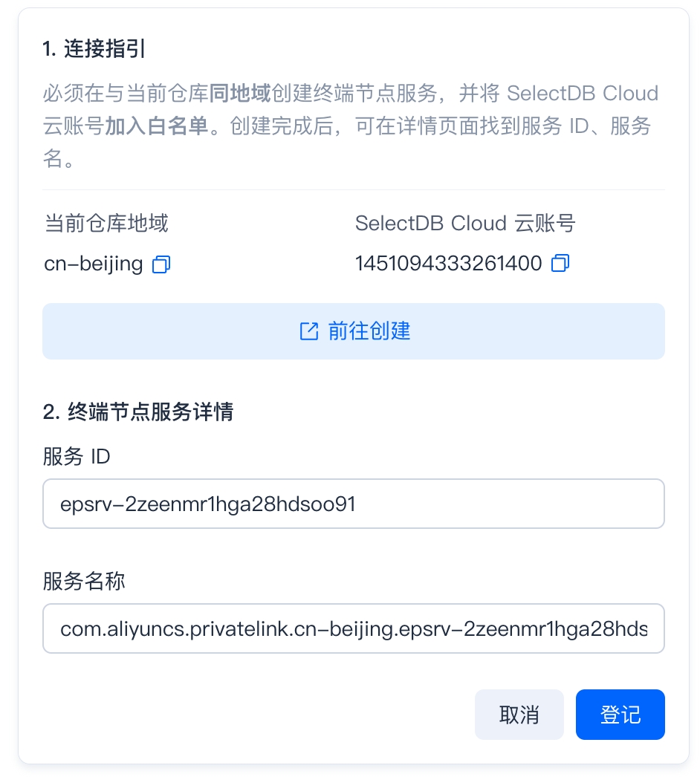Select the cn-beijing region text
This screenshot has width=700, height=777.
click(93, 264)
